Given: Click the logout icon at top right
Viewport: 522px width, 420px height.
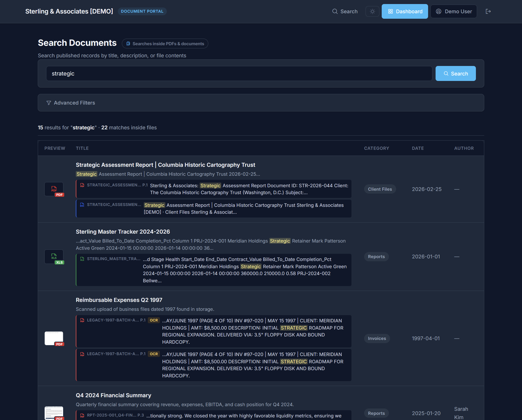Looking at the screenshot, I should [488, 11].
